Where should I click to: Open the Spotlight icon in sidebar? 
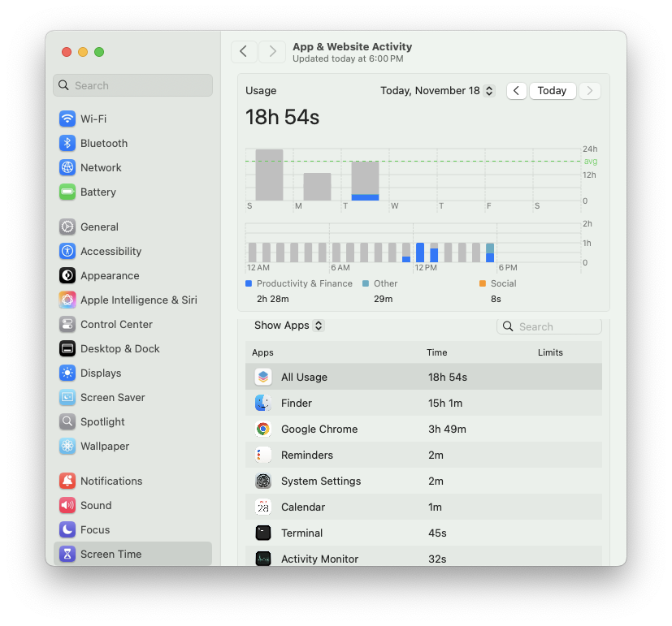coord(67,421)
